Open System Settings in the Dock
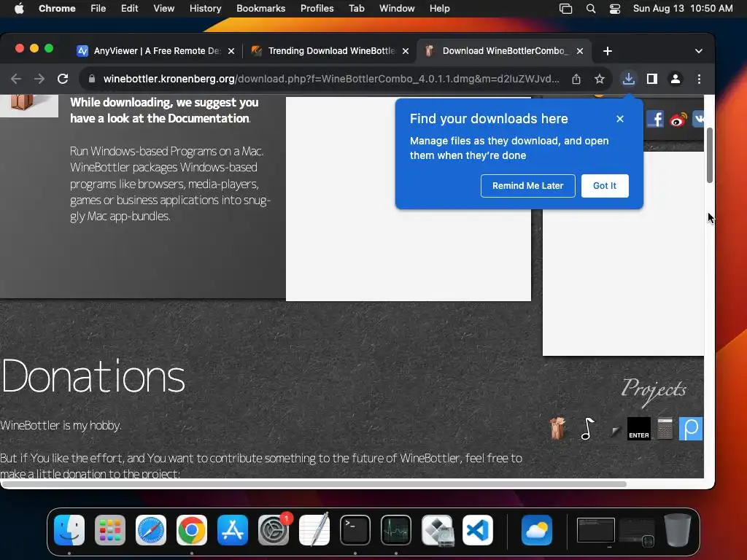This screenshot has height=560, width=747. [x=274, y=530]
